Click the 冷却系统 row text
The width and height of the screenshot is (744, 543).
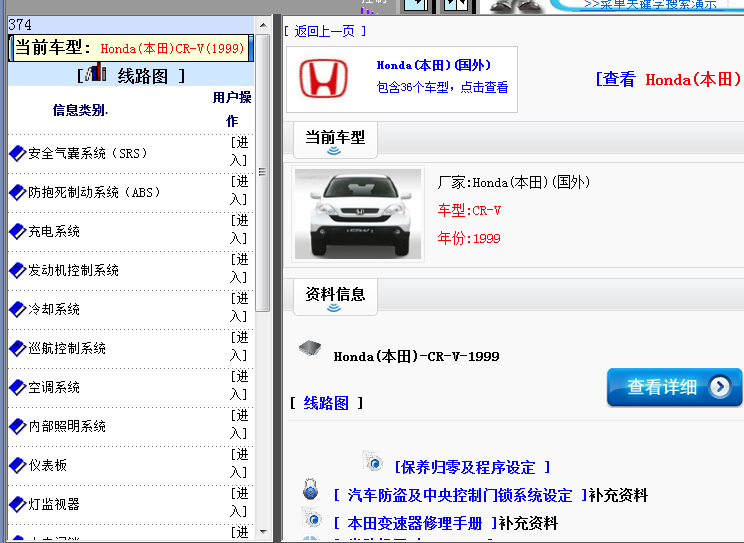click(x=54, y=309)
